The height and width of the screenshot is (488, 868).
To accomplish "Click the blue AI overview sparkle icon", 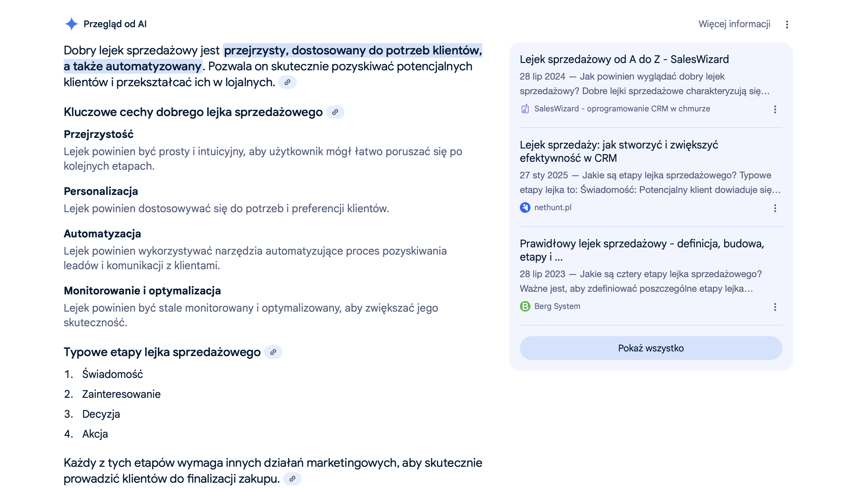I will click(71, 24).
